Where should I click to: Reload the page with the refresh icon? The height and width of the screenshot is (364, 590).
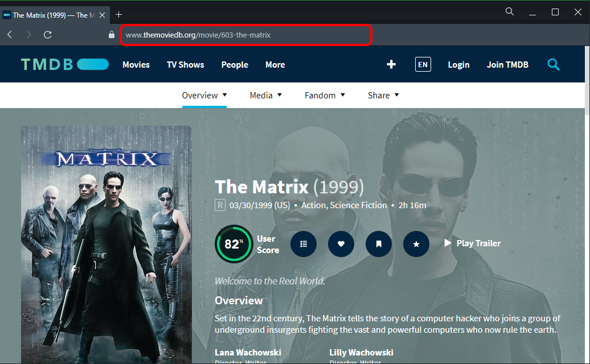click(x=47, y=35)
